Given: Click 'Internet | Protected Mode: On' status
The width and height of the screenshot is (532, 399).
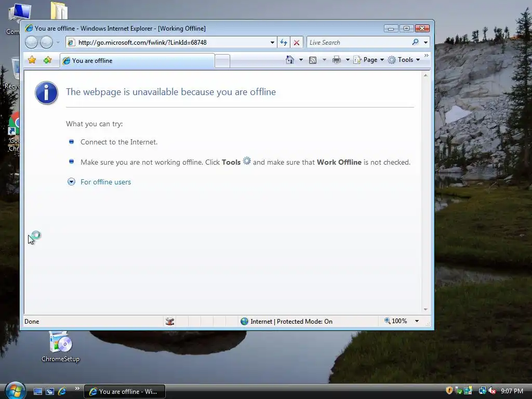Looking at the screenshot, I should 286,321.
